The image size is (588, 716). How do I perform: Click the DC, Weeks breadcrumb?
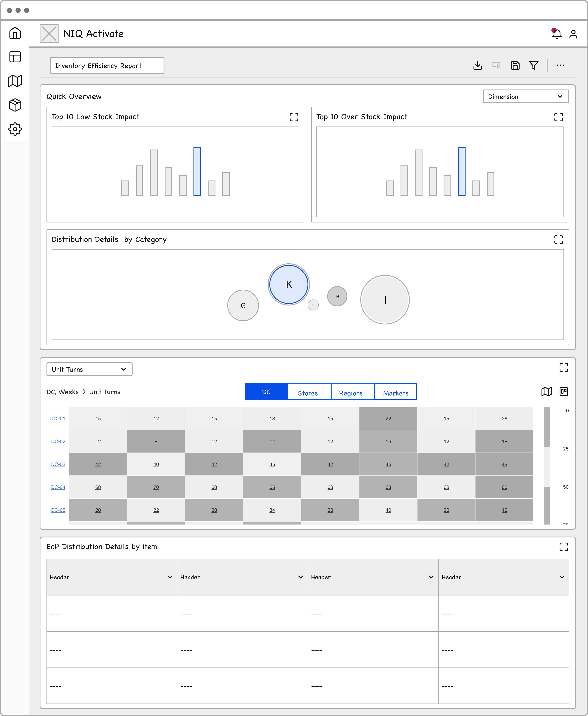62,392
